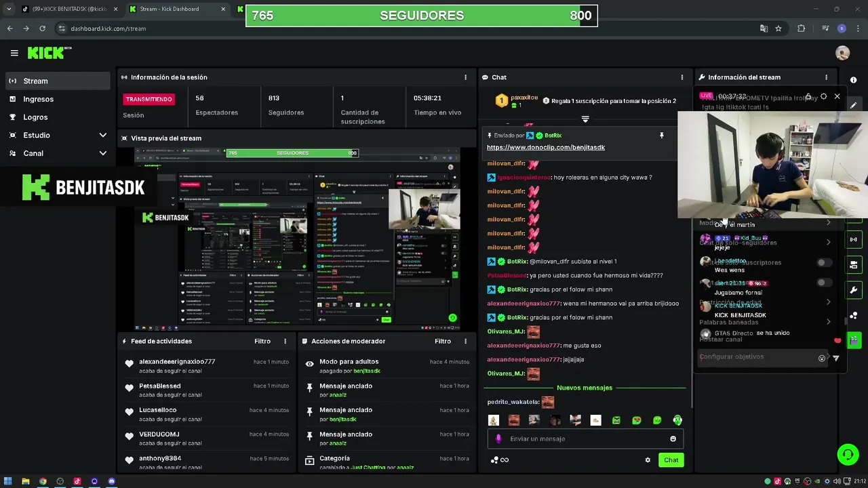Open the Acciones de moderador Filtro

(443, 341)
